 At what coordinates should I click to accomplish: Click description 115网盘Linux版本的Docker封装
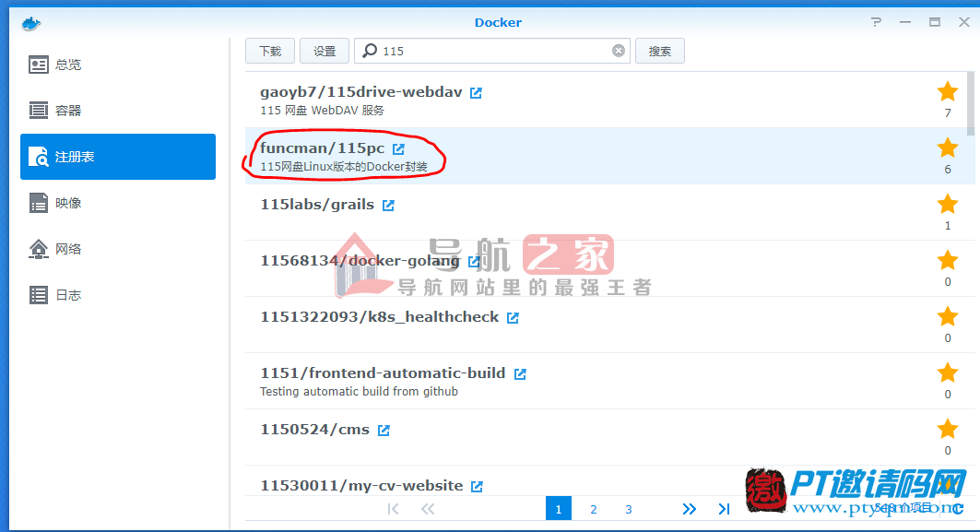[x=344, y=167]
